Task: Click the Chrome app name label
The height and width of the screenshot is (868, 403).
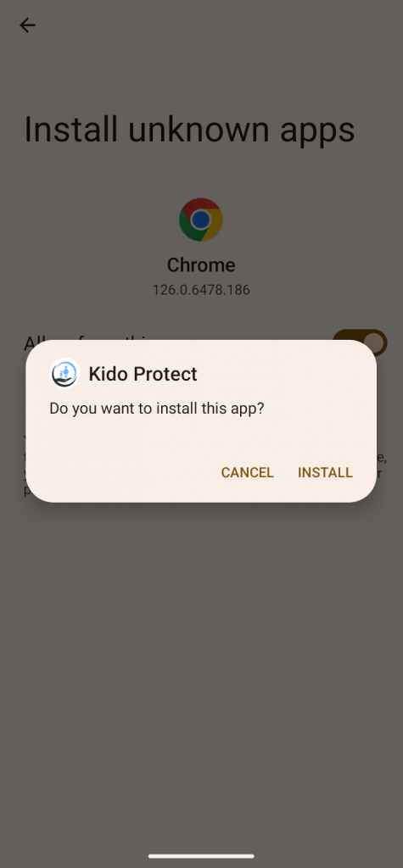Action: pos(201,264)
